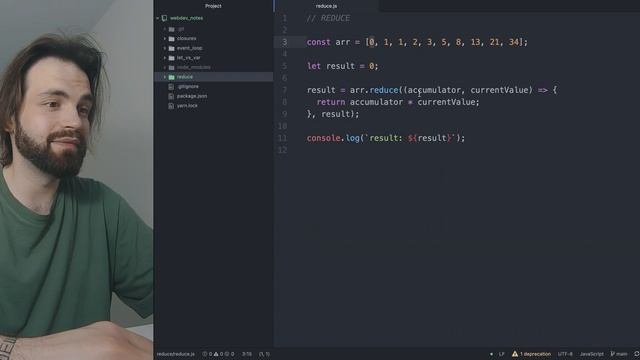Click the 'const' keyword on line 3
Screen dimensions: 640x360
(x=318, y=42)
